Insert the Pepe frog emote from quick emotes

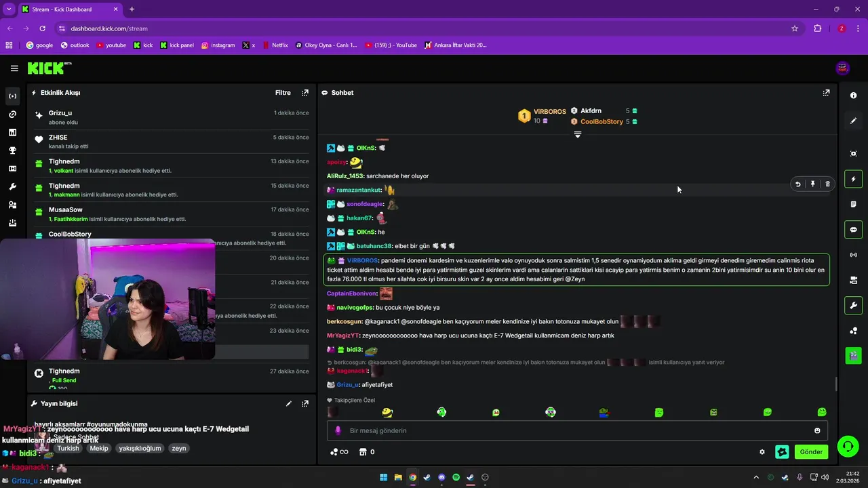pyautogui.click(x=604, y=412)
